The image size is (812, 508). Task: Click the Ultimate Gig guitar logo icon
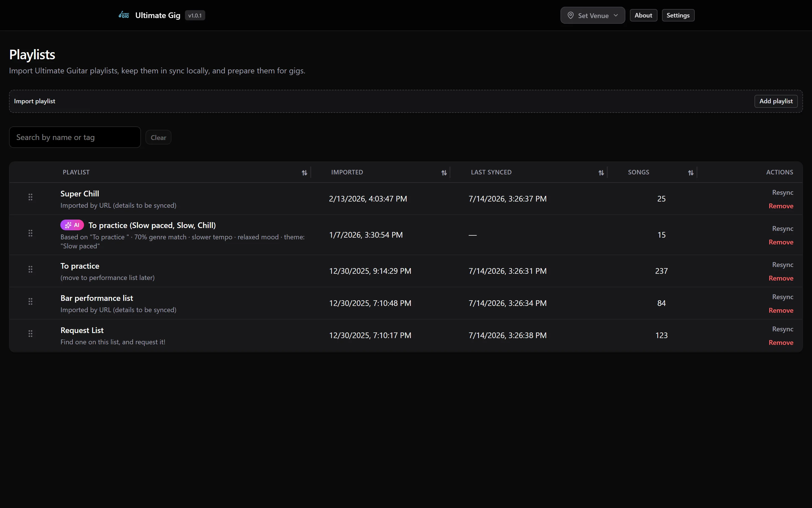click(x=124, y=15)
